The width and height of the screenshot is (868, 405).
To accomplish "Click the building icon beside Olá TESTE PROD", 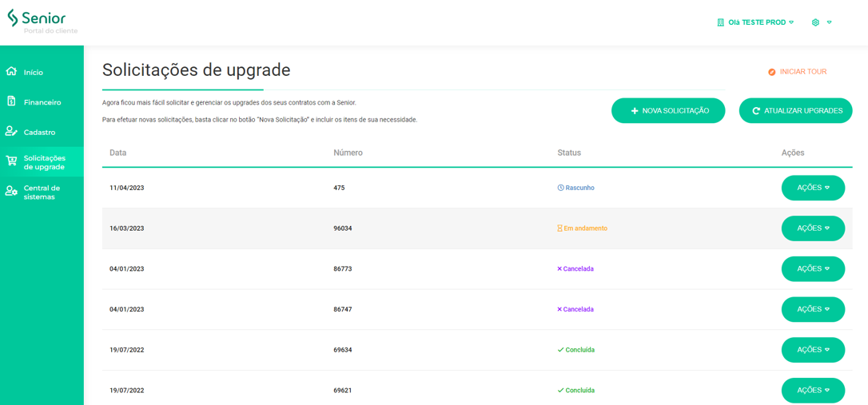I will pyautogui.click(x=720, y=22).
